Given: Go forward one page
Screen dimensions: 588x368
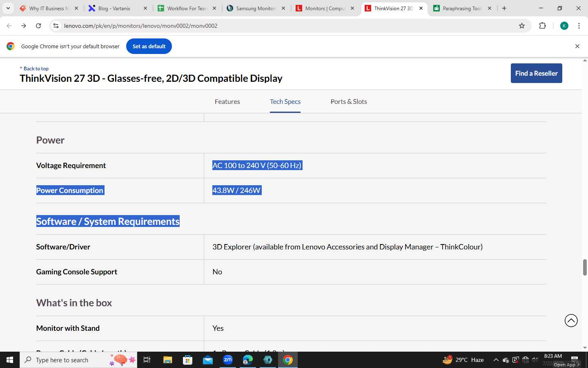Looking at the screenshot, I should [24, 26].
